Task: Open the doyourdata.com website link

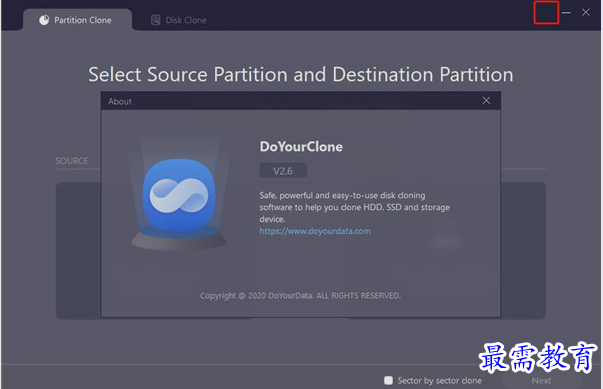Action: [315, 231]
